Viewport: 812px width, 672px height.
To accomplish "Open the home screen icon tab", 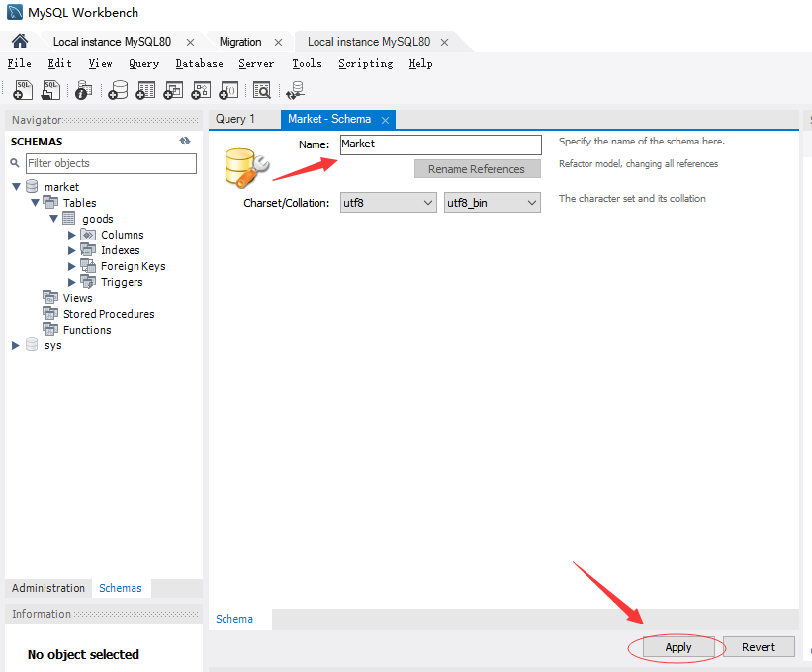I will point(20,41).
